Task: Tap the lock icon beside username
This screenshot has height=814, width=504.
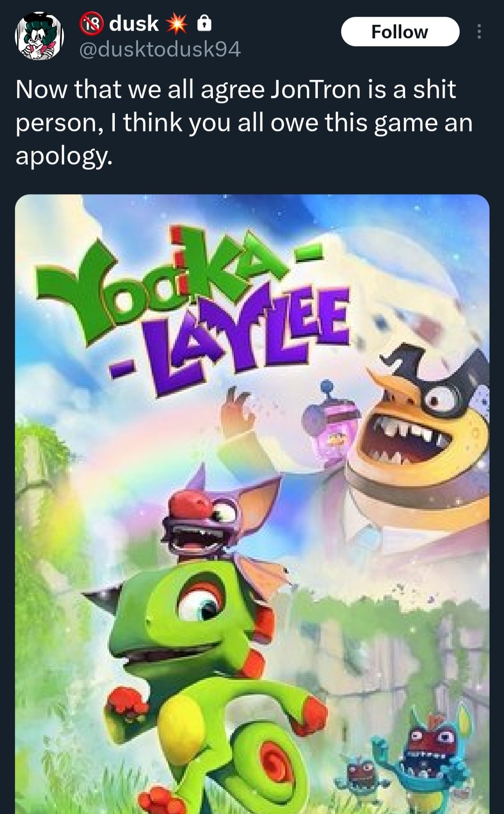Action: tap(204, 23)
